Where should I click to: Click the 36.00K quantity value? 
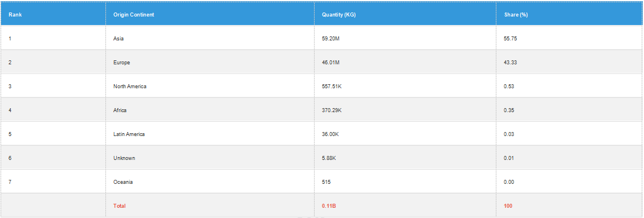pos(331,134)
